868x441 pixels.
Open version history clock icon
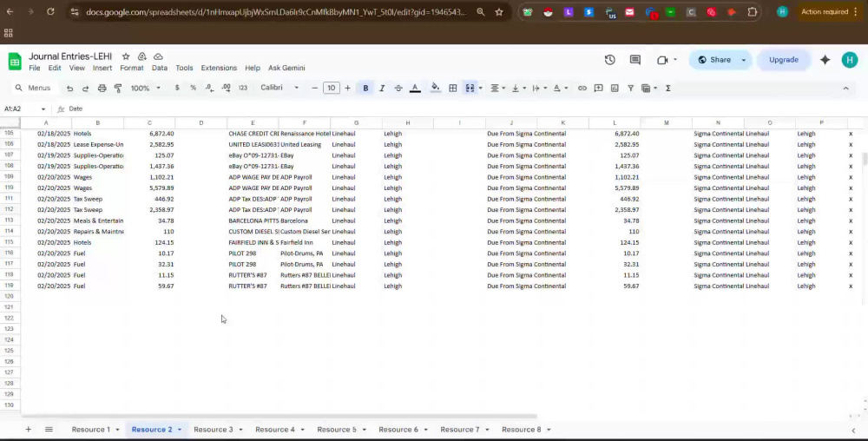tap(610, 60)
